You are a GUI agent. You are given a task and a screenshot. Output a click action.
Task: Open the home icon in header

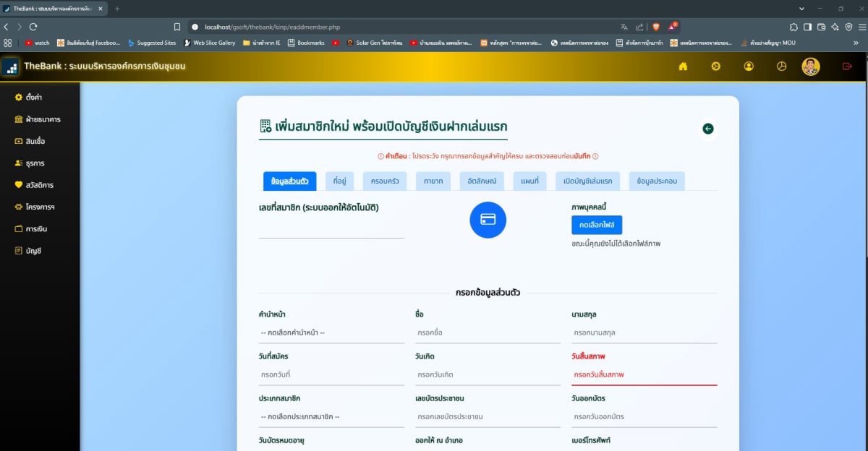(x=683, y=66)
